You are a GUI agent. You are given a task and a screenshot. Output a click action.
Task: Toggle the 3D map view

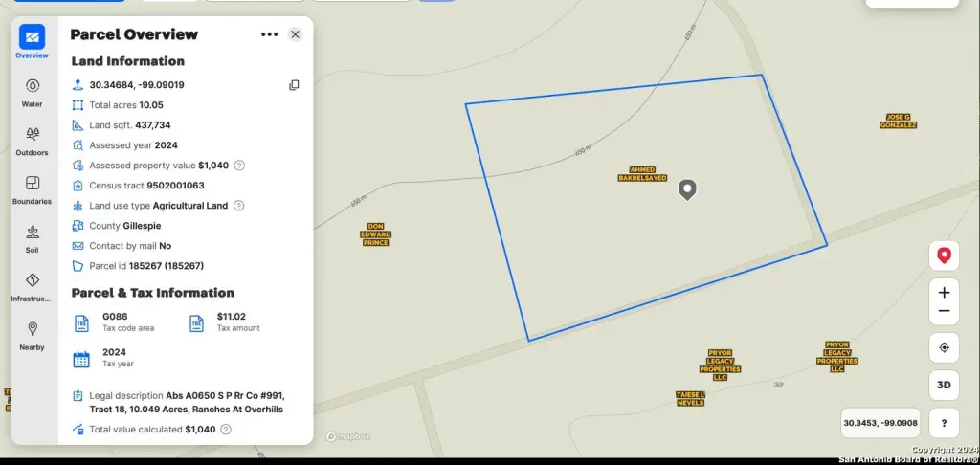click(944, 385)
